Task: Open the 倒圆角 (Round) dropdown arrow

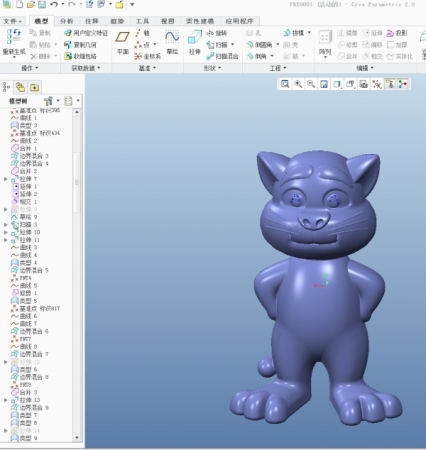Action: coord(277,44)
